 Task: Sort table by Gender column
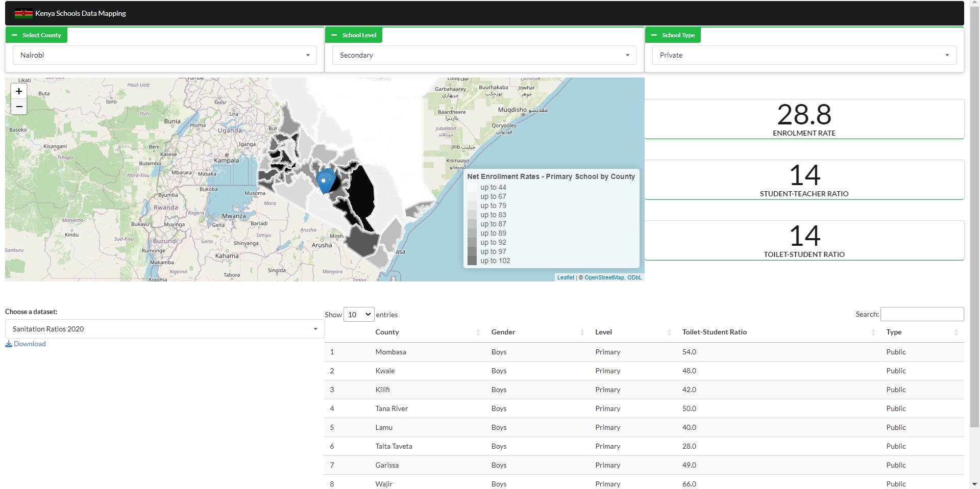click(x=503, y=332)
